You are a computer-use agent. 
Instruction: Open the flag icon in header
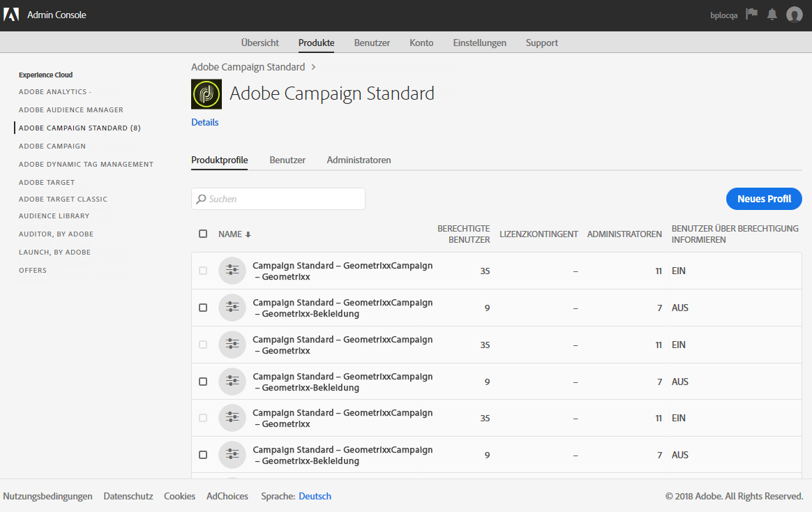[x=751, y=14]
